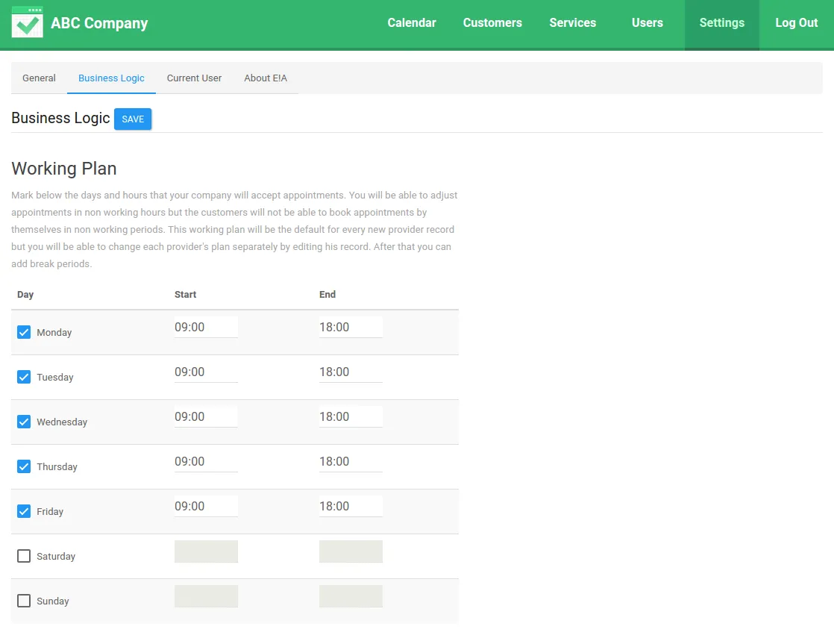Focus the Thursday end time input

(x=351, y=461)
